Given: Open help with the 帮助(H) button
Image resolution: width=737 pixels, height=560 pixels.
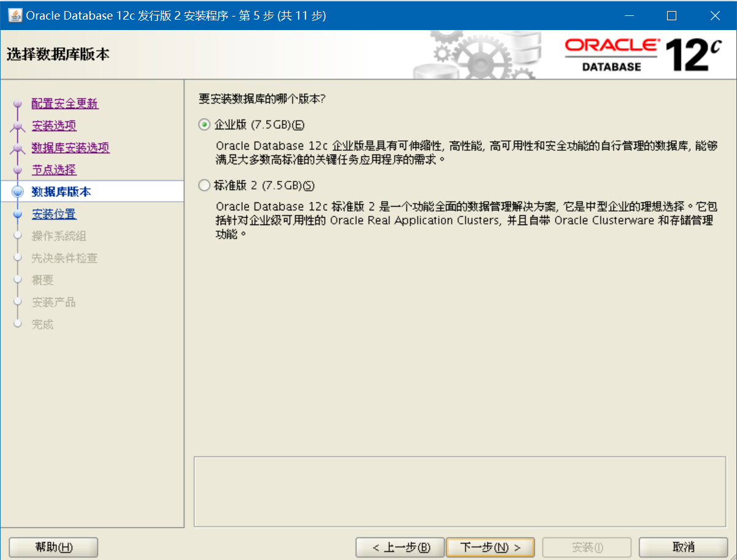Looking at the screenshot, I should [54, 547].
